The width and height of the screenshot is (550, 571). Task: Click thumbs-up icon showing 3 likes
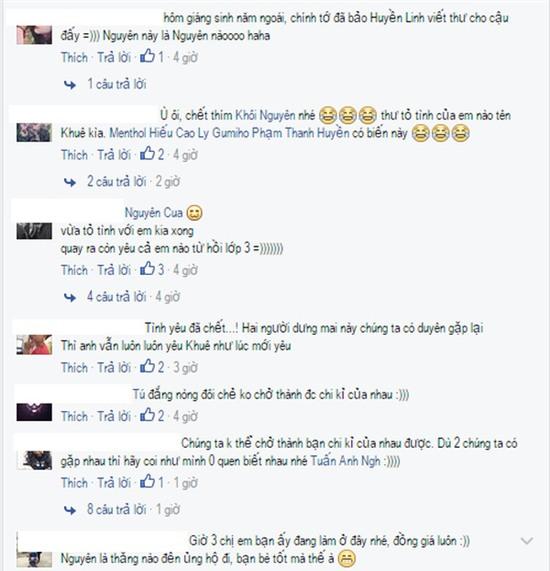[x=148, y=269]
